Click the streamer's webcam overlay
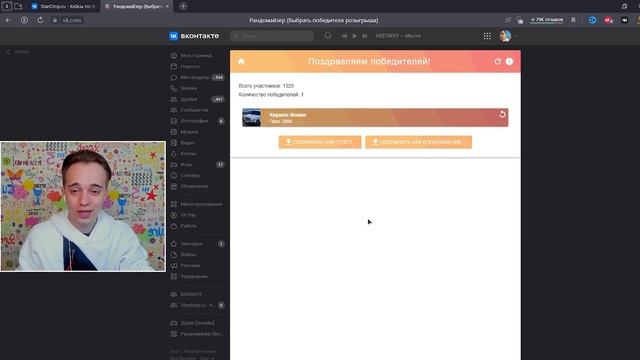This screenshot has width=640, height=360. 83,206
